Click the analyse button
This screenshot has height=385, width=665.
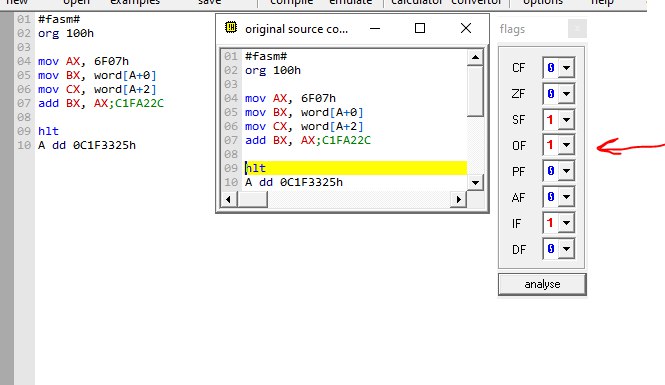coord(542,284)
